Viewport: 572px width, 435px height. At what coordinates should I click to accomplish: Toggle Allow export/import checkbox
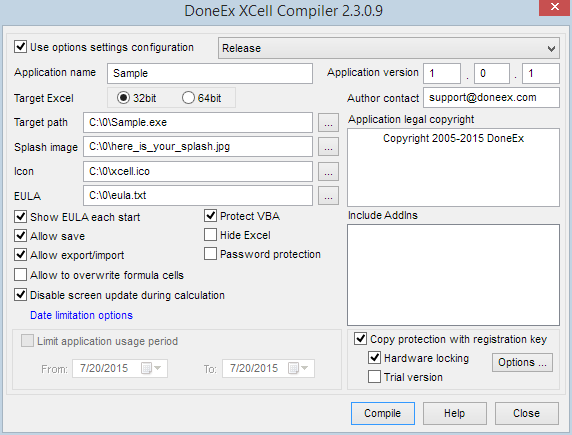pyautogui.click(x=20, y=255)
